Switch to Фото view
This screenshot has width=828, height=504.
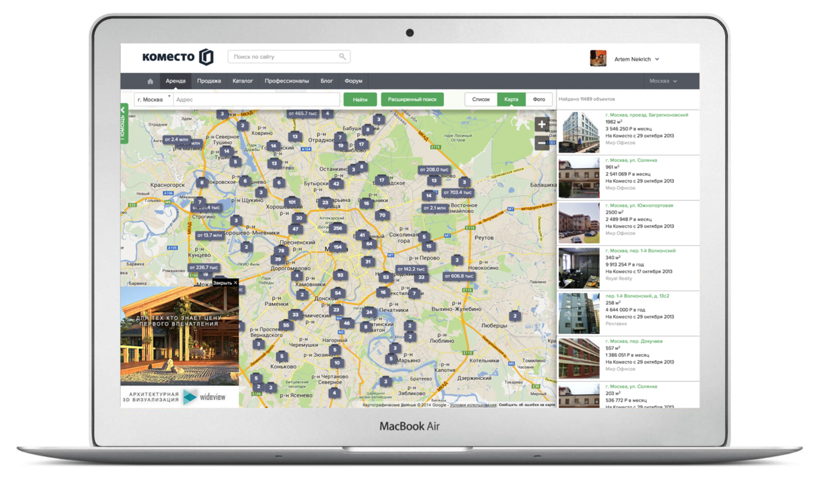pos(539,99)
